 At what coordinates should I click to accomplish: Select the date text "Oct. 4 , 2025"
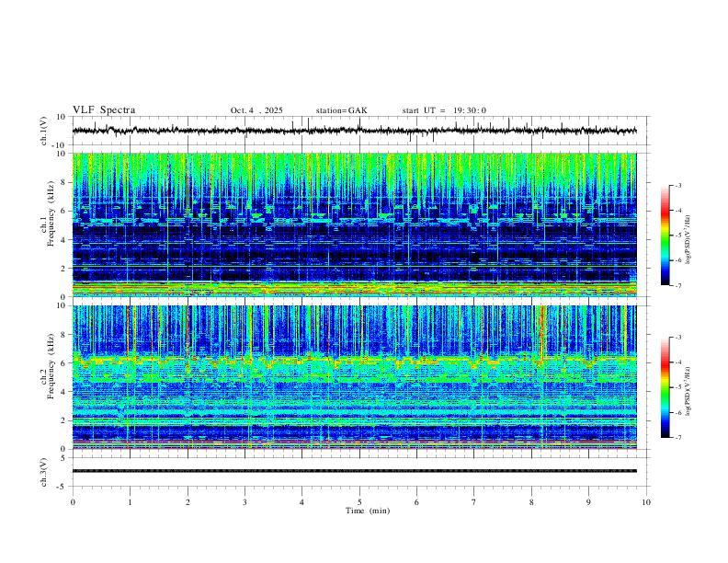(x=256, y=110)
